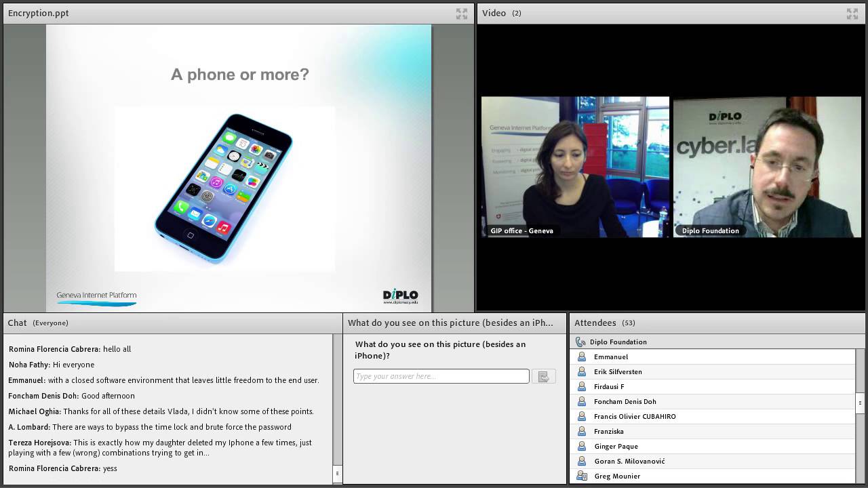Viewport: 868px width, 488px height.
Task: Select attendee Firdausi F
Action: [713, 386]
